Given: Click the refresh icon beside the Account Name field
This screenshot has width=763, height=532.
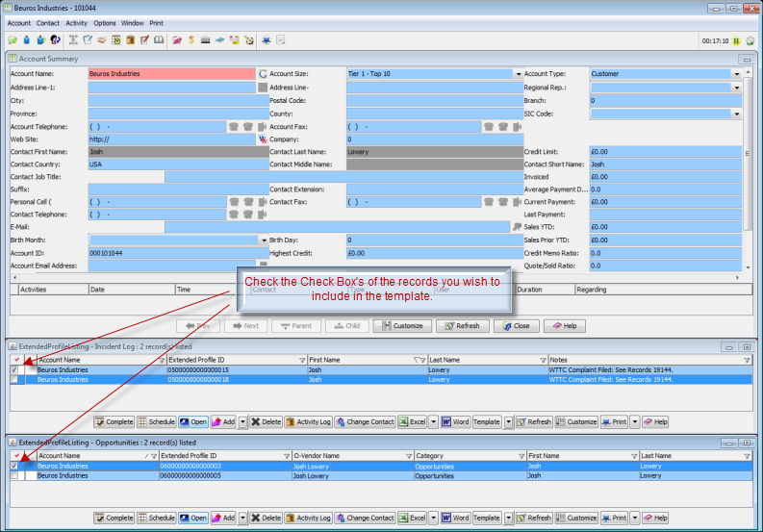Looking at the screenshot, I should (x=263, y=73).
